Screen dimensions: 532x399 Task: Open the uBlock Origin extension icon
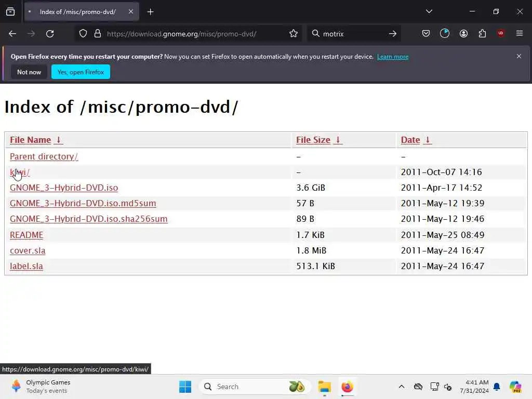coord(501,33)
